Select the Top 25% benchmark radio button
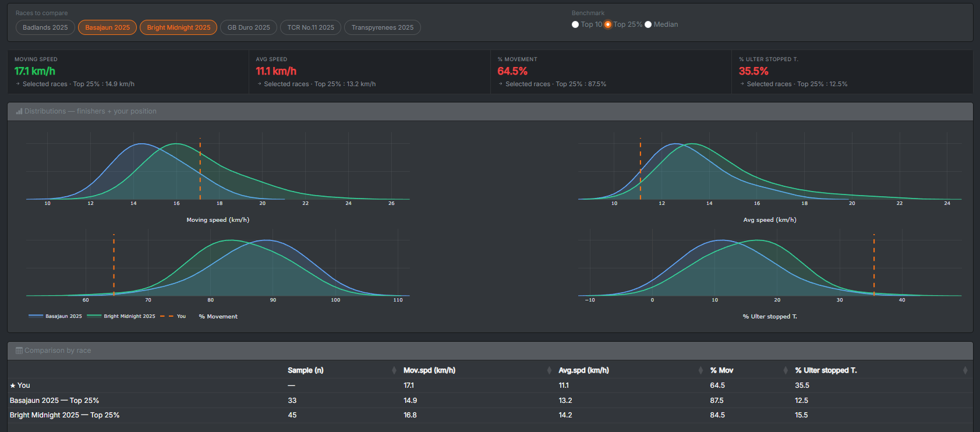Screen dimensions: 980x432 pos(608,24)
